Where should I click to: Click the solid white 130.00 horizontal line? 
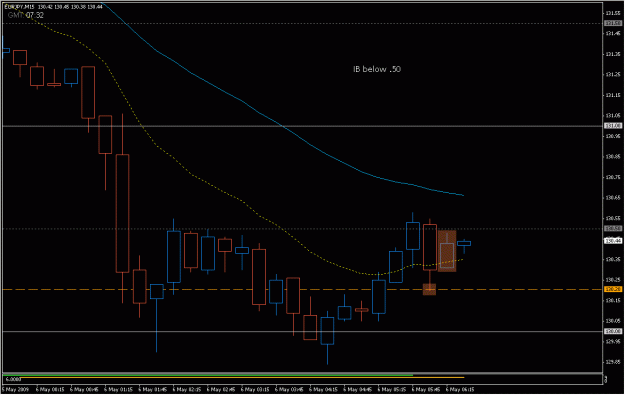303,332
